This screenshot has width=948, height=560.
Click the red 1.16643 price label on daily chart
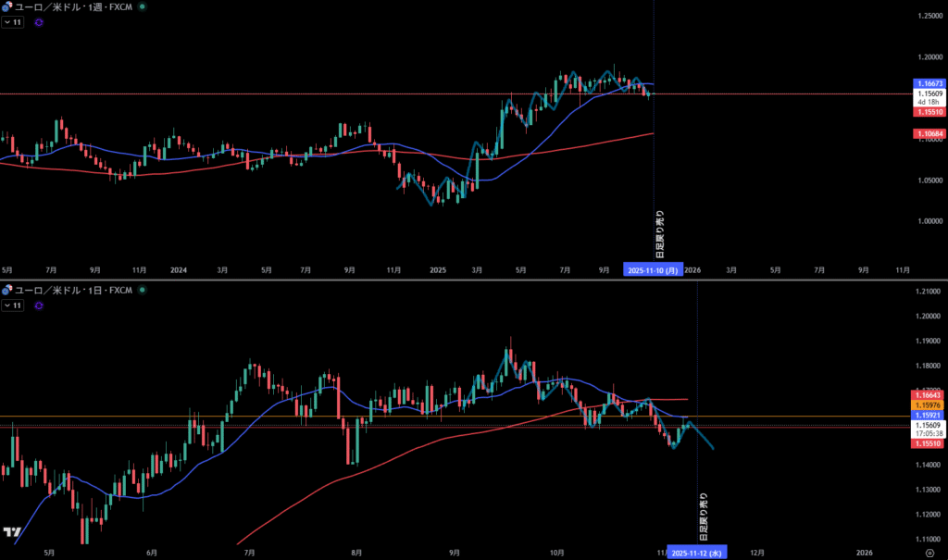(929, 395)
